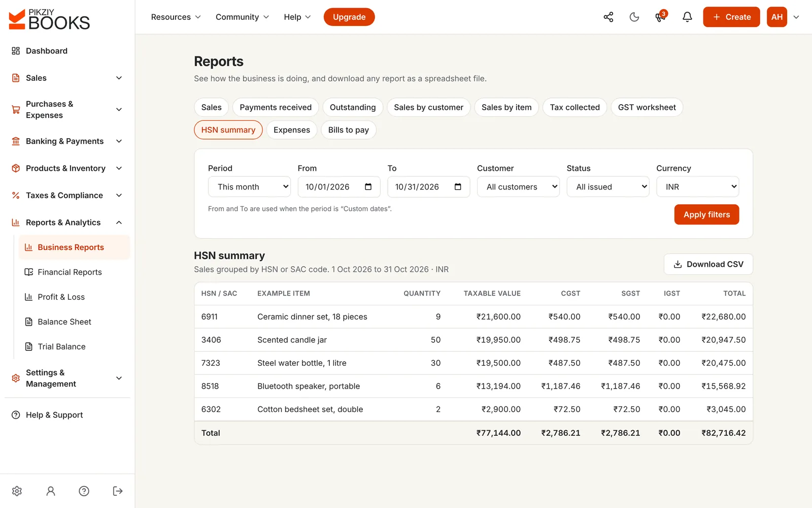Click the settings gear icon in the sidebar footer

click(17, 491)
